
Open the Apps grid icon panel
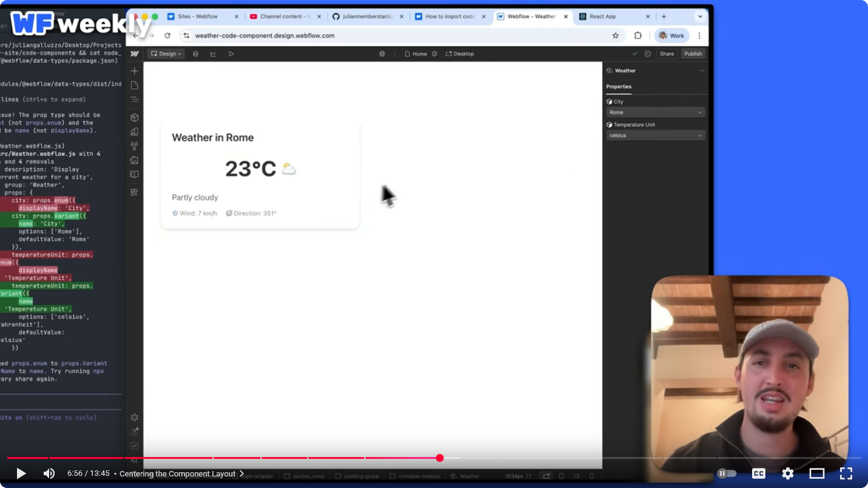(135, 192)
